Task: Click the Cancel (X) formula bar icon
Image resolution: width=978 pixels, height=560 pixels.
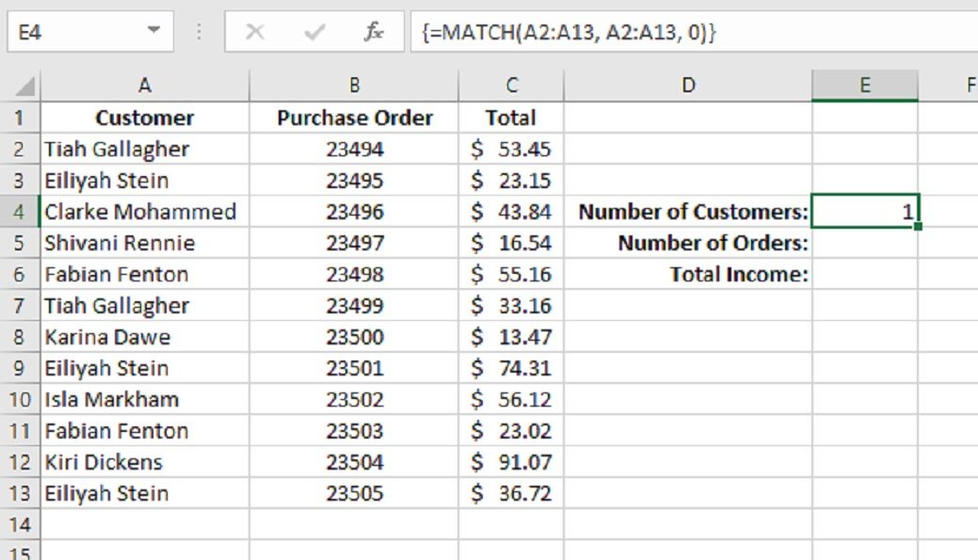Action: 254,31
